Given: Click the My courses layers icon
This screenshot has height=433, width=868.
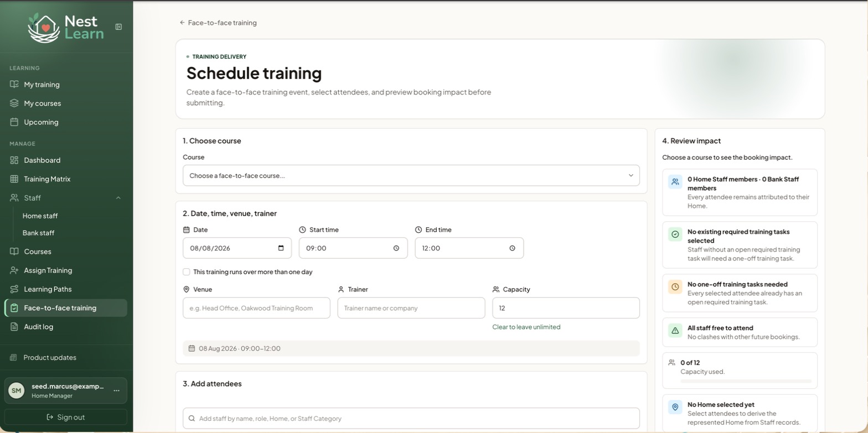Looking at the screenshot, I should coord(14,103).
